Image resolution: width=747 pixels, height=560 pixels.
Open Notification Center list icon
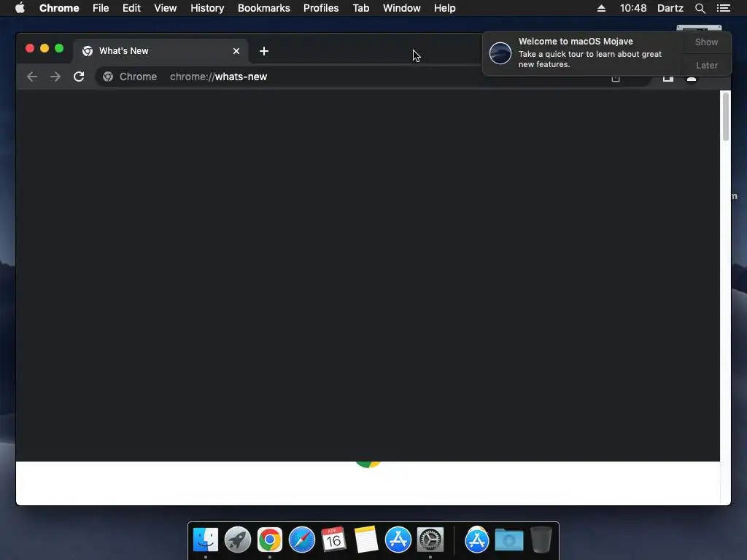pyautogui.click(x=724, y=8)
